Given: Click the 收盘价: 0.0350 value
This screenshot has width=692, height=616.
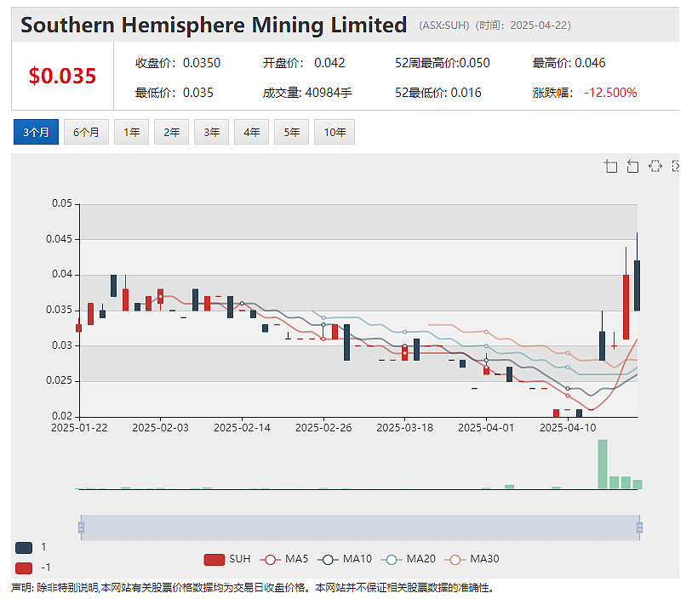Looking at the screenshot, I should [177, 63].
